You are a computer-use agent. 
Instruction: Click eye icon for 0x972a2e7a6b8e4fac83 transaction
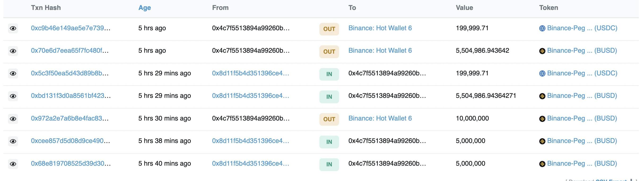13,119
